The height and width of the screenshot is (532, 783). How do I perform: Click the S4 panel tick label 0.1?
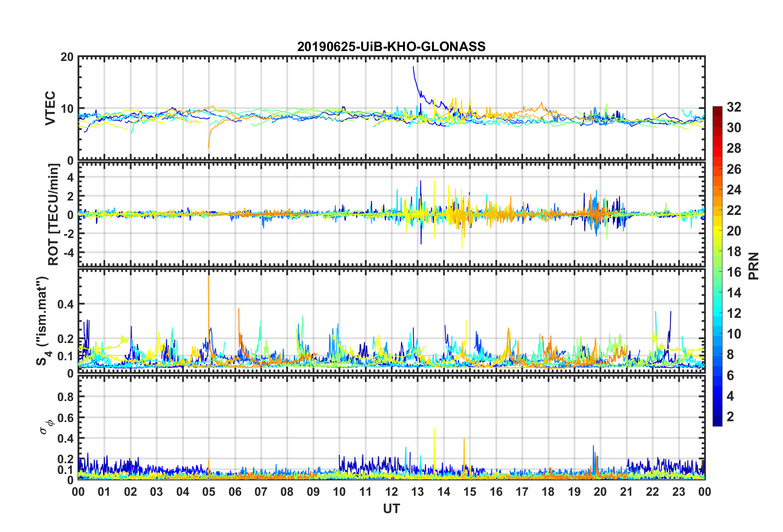[x=65, y=356]
